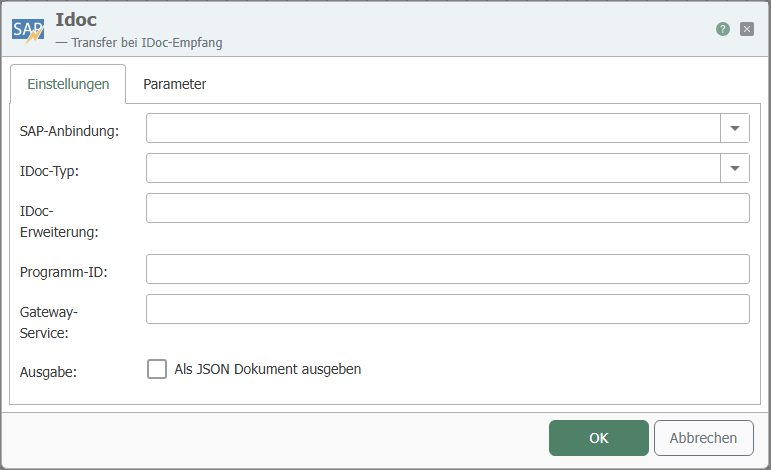The image size is (771, 470).
Task: Expand the IDoc-Typ dropdown arrow
Action: point(735,168)
